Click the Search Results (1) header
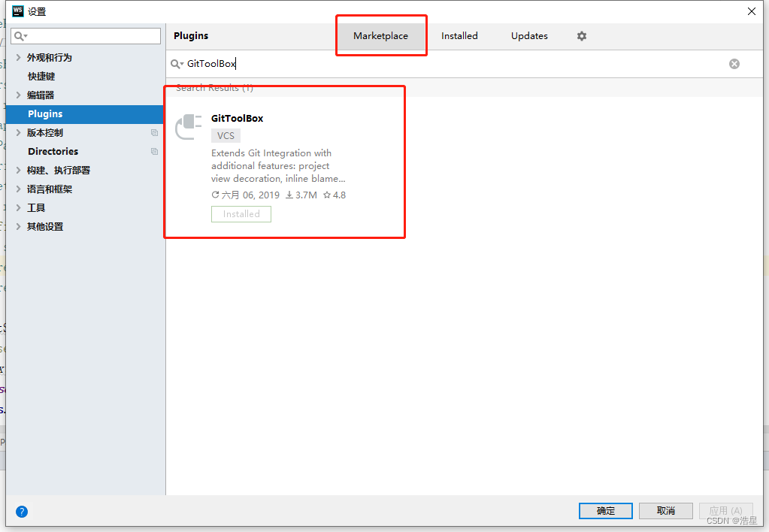This screenshot has height=532, width=769. pos(214,88)
